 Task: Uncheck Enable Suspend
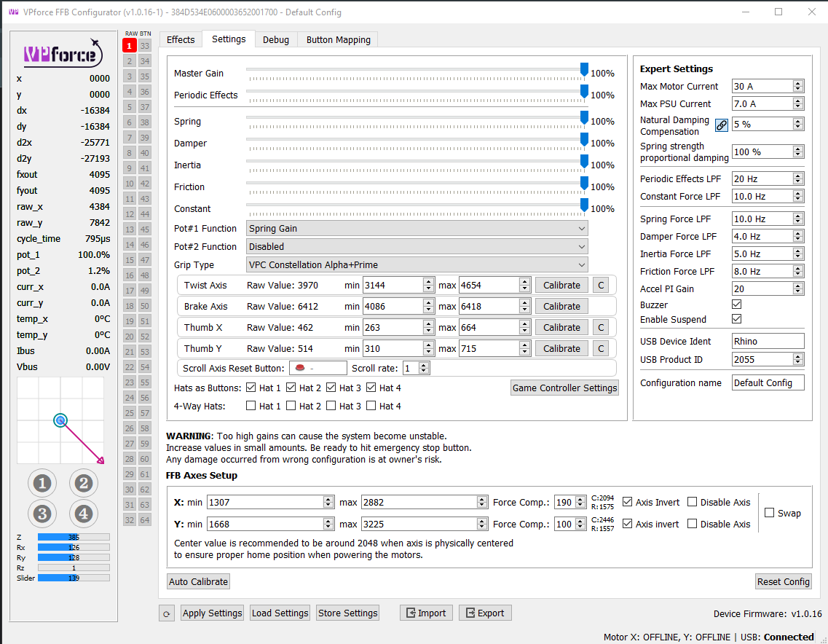tap(738, 319)
